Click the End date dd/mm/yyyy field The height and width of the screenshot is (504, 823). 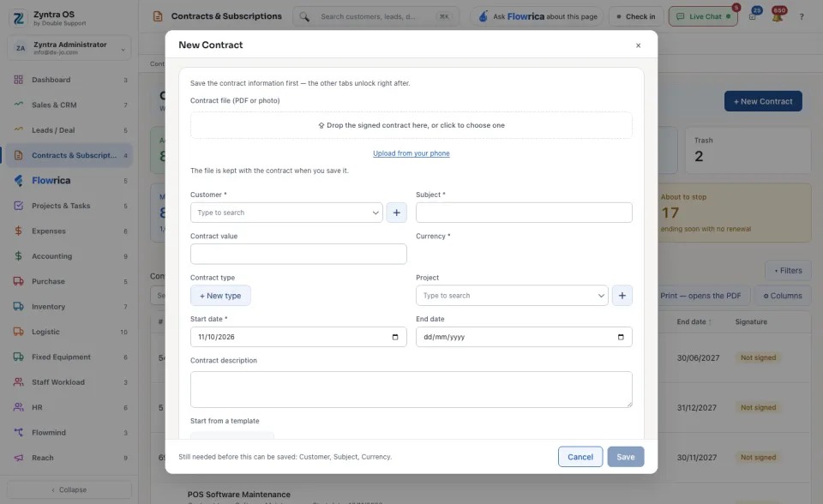pos(524,337)
